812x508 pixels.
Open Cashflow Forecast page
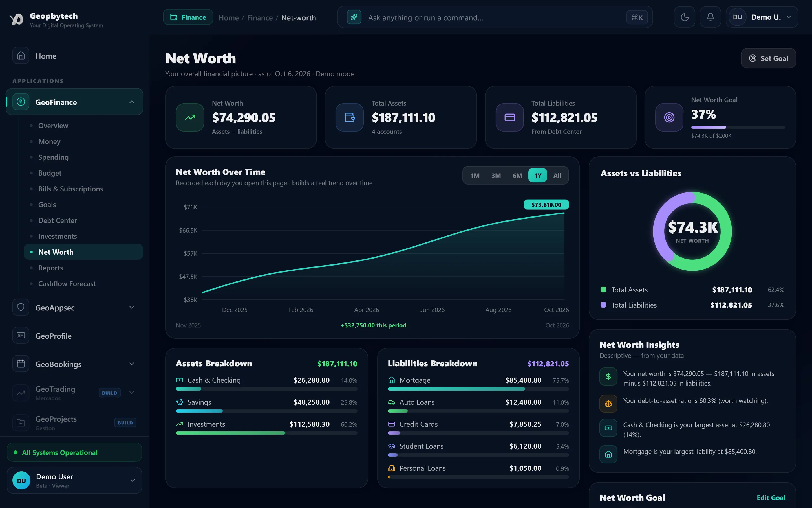tap(67, 284)
